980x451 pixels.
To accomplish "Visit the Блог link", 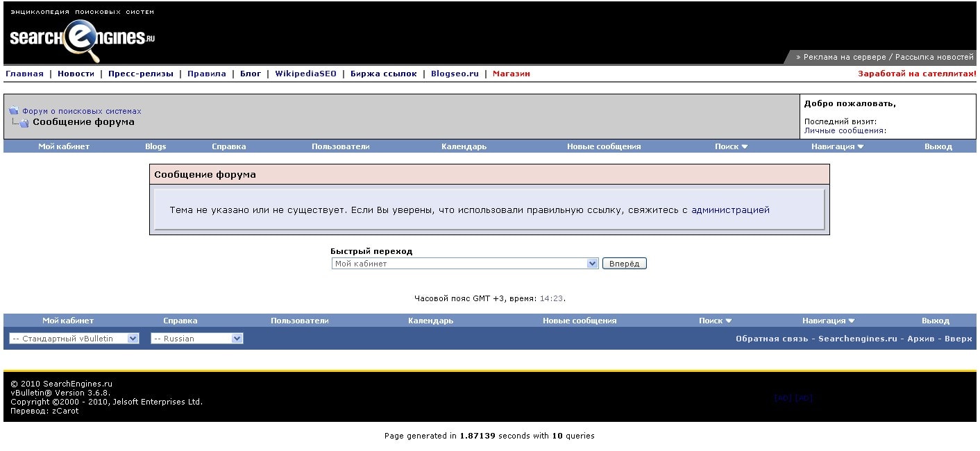I will pyautogui.click(x=251, y=74).
